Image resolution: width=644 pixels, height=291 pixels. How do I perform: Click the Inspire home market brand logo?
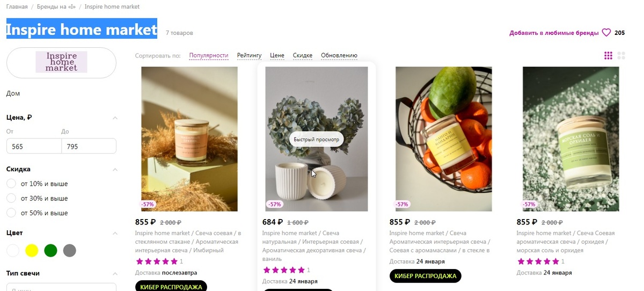pyautogui.click(x=61, y=62)
